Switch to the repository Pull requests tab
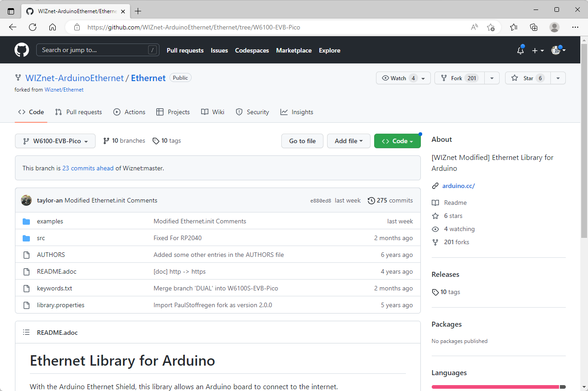 tap(78, 112)
